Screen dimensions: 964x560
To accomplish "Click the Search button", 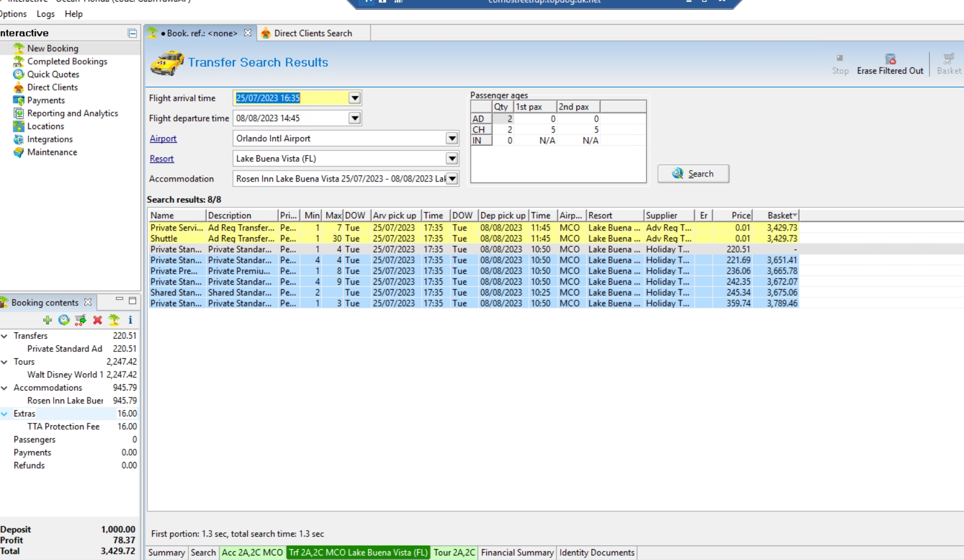I will tap(693, 173).
